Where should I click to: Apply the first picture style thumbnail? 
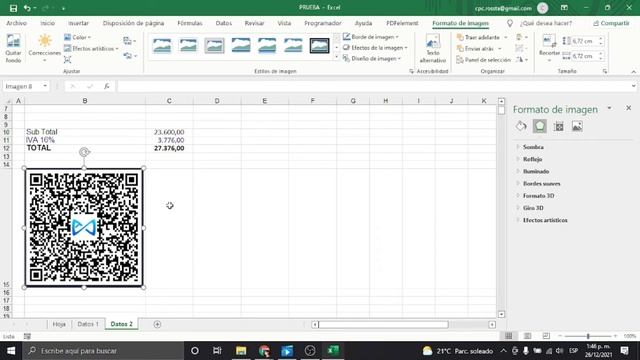coord(162,46)
